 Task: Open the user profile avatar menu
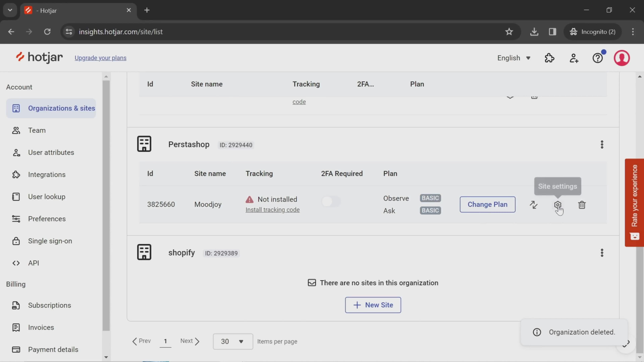click(622, 58)
